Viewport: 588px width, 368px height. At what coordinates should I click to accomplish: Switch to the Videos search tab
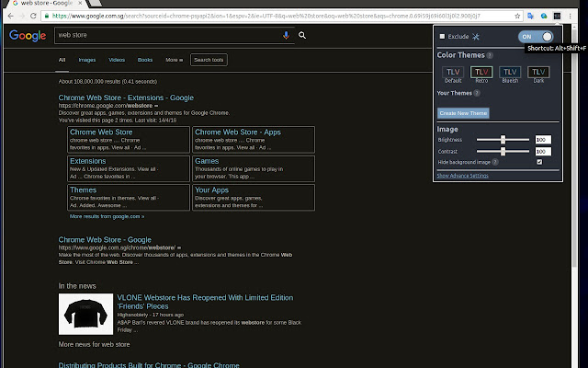pos(117,60)
